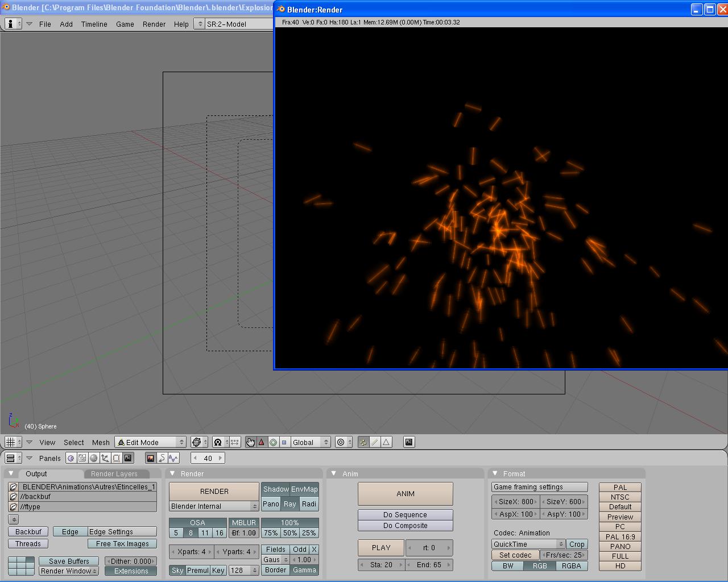Enable MBLUR motion blur
728x582 pixels.
[x=243, y=523]
